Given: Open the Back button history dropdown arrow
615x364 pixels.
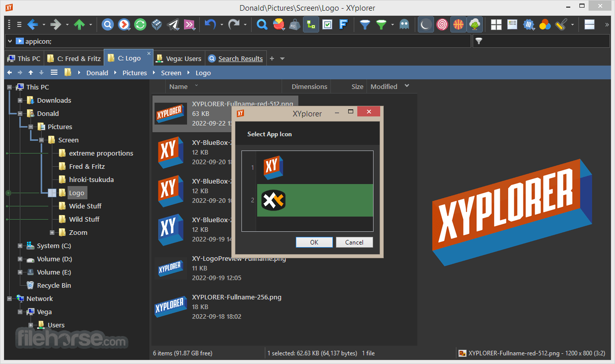Looking at the screenshot, I should [44, 24].
